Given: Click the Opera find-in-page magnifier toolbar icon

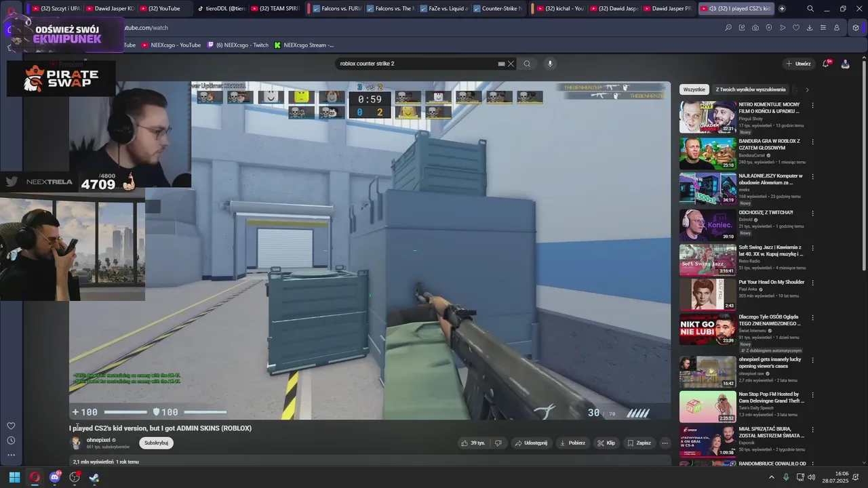Looking at the screenshot, I should [x=728, y=28].
